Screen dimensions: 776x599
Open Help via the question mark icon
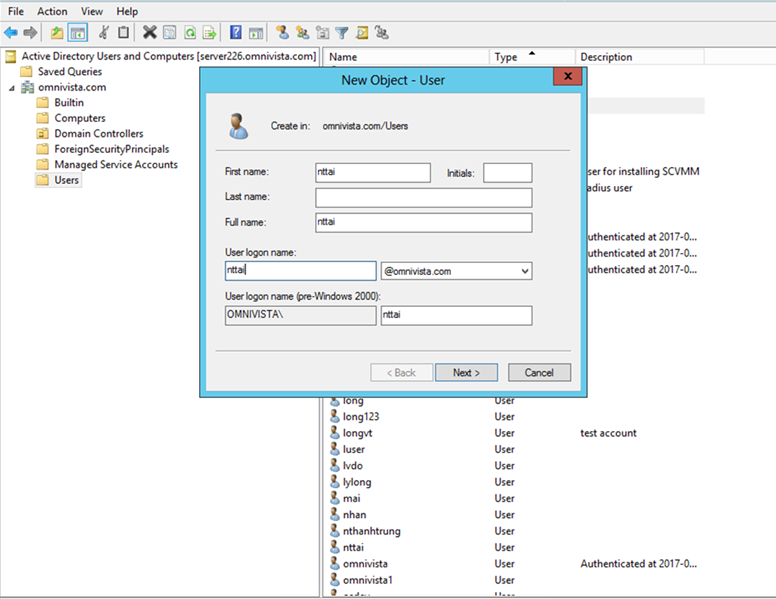[x=236, y=33]
